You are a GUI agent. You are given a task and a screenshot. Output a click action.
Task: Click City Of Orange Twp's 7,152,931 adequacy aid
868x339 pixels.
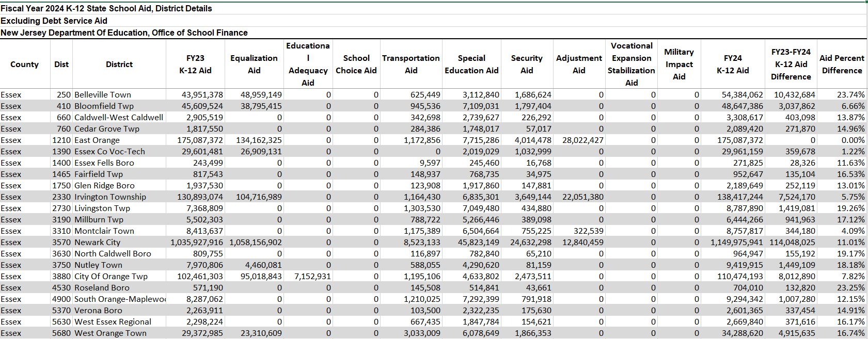click(312, 276)
